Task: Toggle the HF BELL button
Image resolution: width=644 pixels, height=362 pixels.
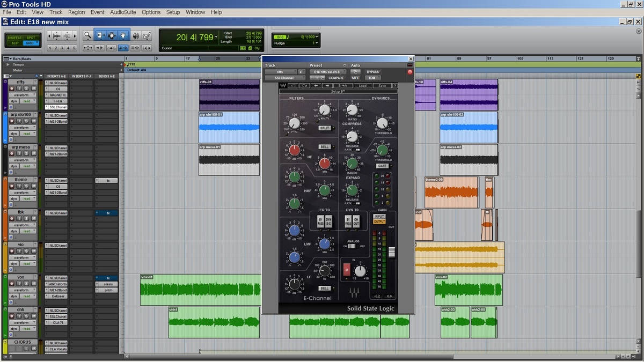Action: pyautogui.click(x=325, y=146)
